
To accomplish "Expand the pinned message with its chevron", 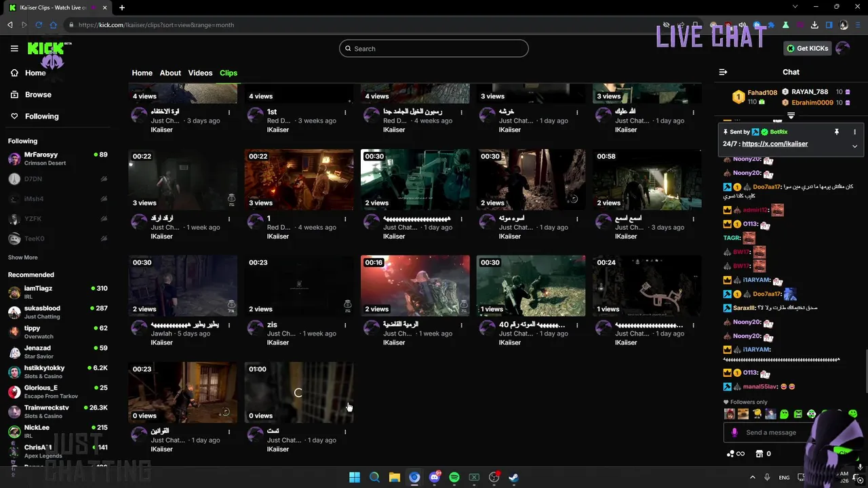I will pyautogui.click(x=854, y=146).
